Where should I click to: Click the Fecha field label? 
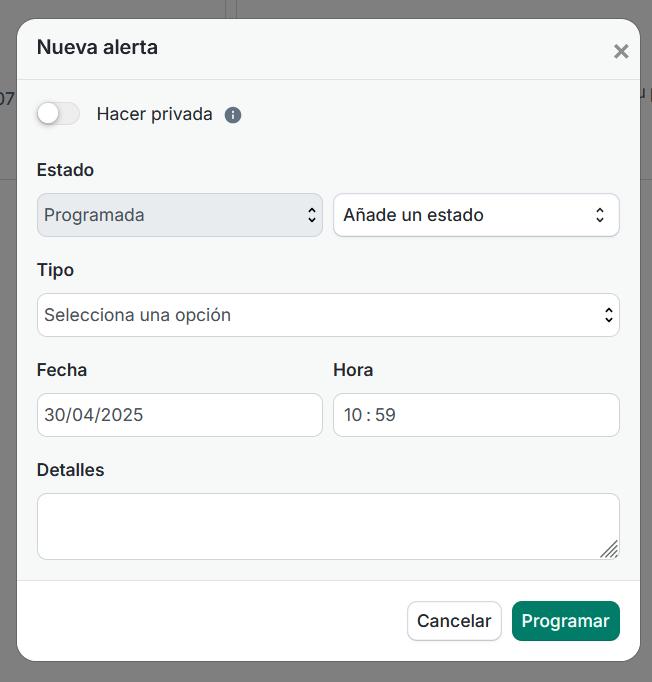62,370
